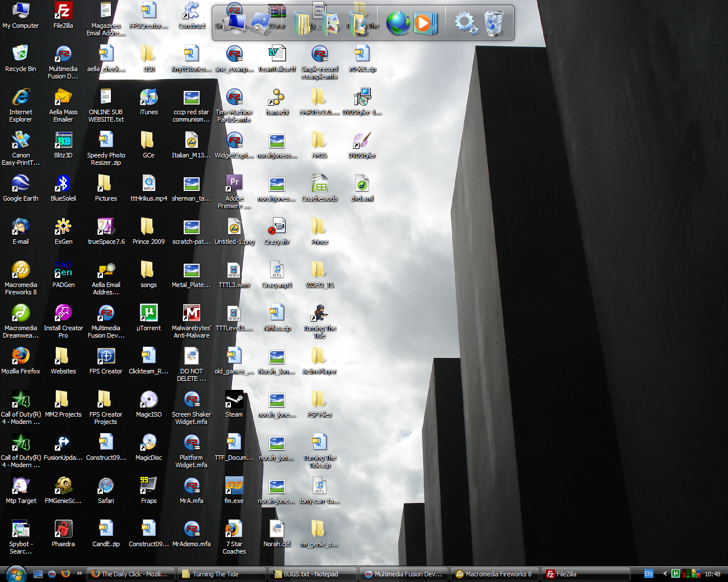This screenshot has width=728, height=582.
Task: Open the hamachi desktop icon
Action: point(277,102)
